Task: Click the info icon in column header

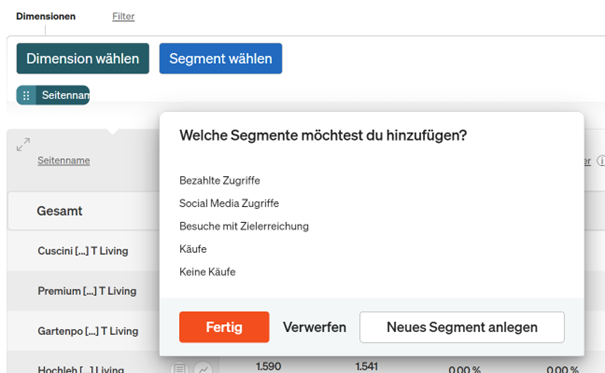Action: tap(601, 160)
